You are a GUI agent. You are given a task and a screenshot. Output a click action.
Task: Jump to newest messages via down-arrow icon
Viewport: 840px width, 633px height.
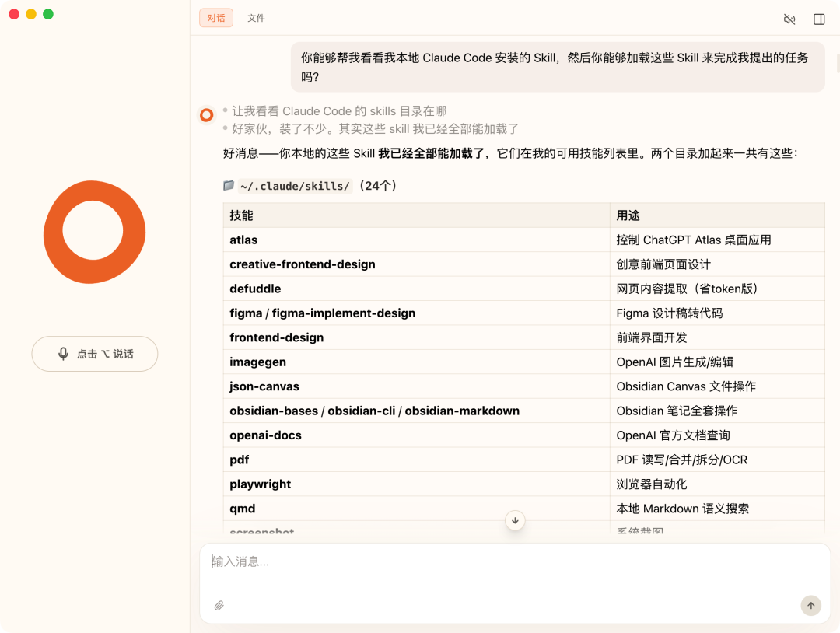pos(515,520)
